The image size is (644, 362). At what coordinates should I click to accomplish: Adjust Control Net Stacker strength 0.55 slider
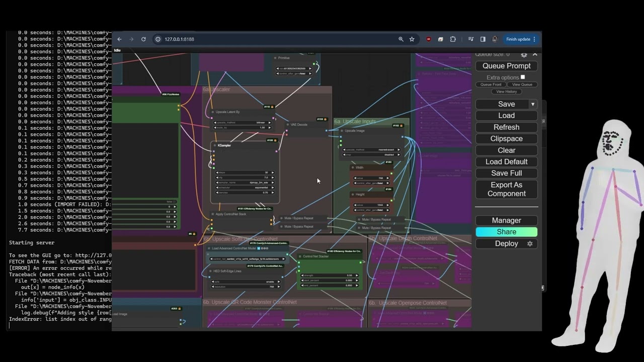[330, 275]
